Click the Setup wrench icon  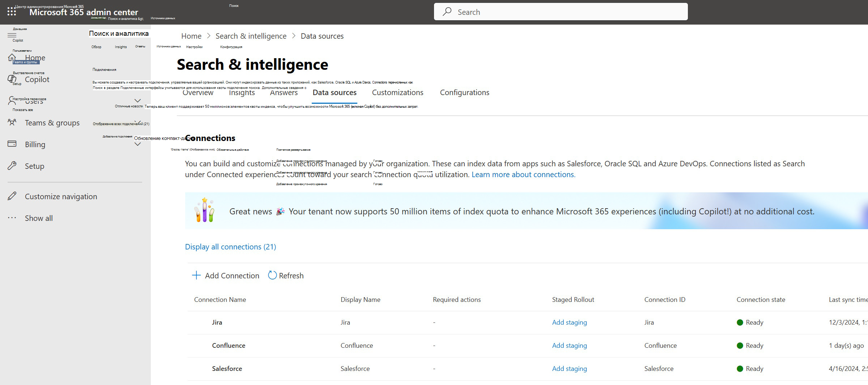coord(12,166)
